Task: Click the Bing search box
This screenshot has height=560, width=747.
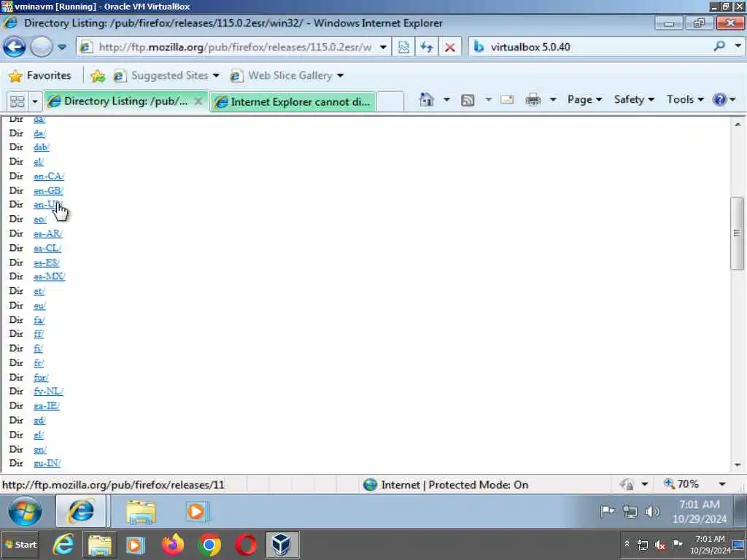Action: pyautogui.click(x=591, y=47)
